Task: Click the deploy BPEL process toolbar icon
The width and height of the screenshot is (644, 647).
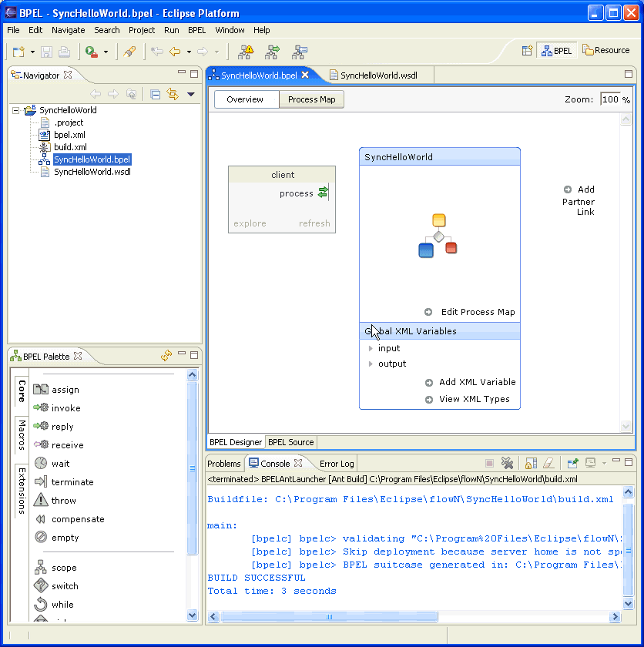Action: 272,52
